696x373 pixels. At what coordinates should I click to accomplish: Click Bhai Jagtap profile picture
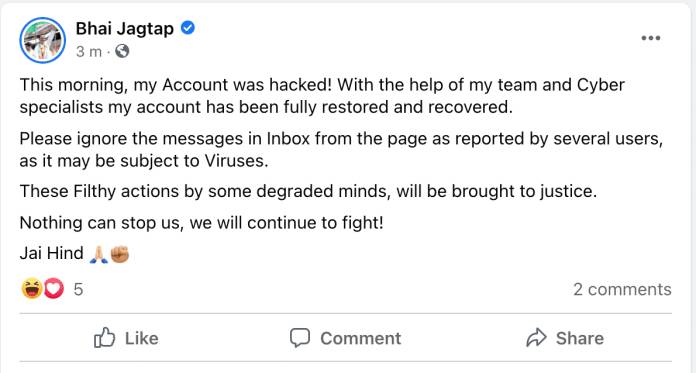[43, 40]
